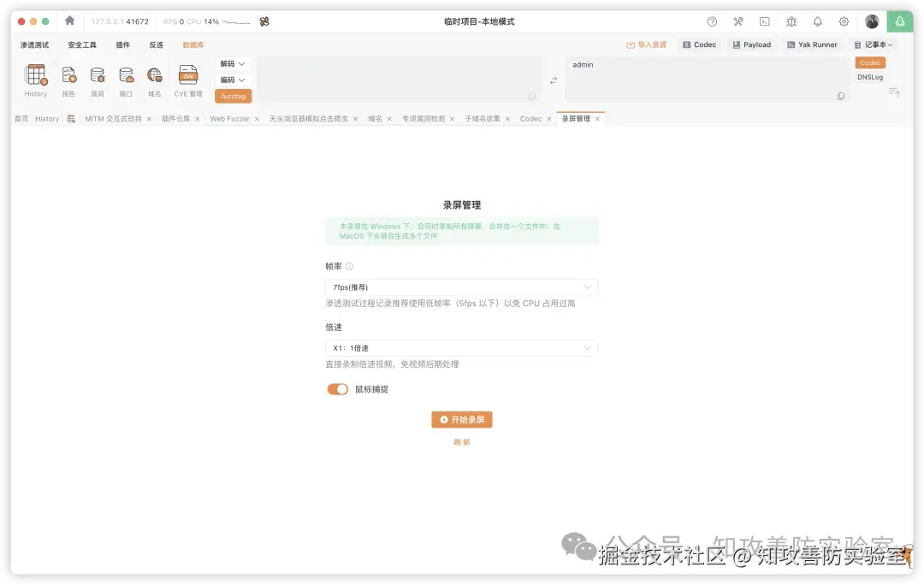The height and width of the screenshot is (585, 924).
Task: Toggle 鼠标捕捉 (mouse capture) switch
Action: 337,388
